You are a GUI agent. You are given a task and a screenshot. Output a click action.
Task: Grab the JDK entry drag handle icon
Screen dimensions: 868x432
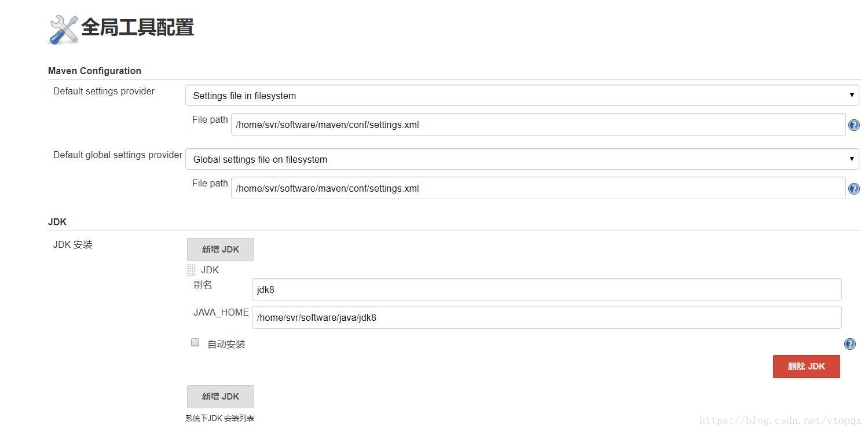pos(191,270)
